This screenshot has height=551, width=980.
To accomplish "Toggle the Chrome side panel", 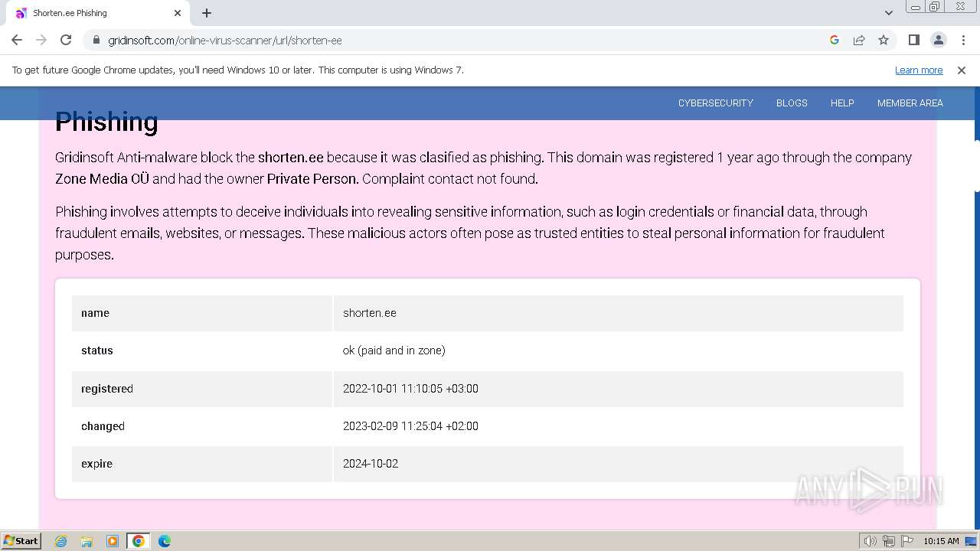I will point(913,40).
